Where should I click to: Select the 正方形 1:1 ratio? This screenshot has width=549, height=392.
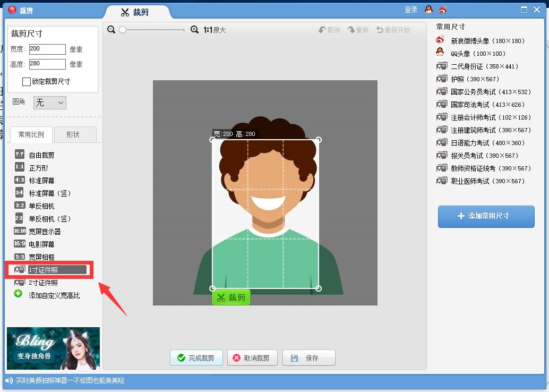click(x=31, y=167)
